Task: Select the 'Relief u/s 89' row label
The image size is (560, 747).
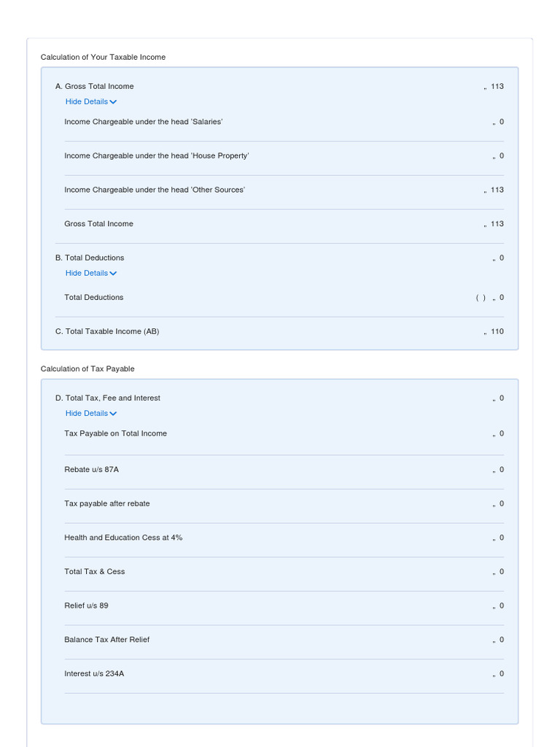Action: (x=86, y=606)
